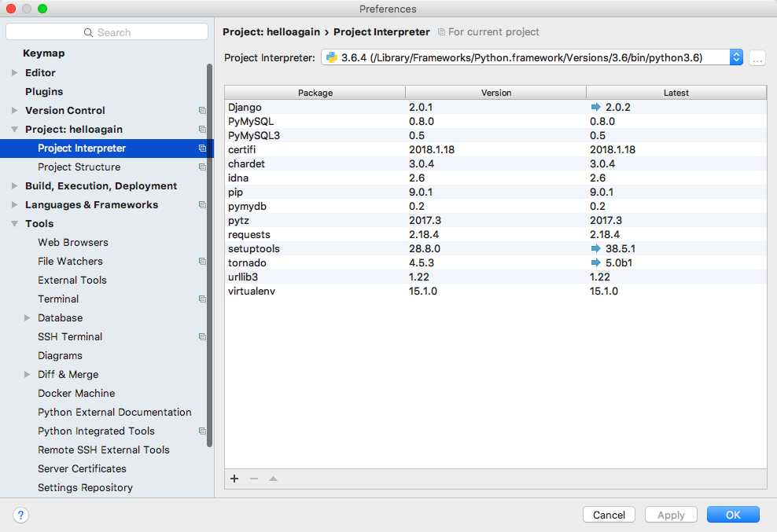
Task: Open the Project Interpreter dropdown
Action: click(x=736, y=57)
